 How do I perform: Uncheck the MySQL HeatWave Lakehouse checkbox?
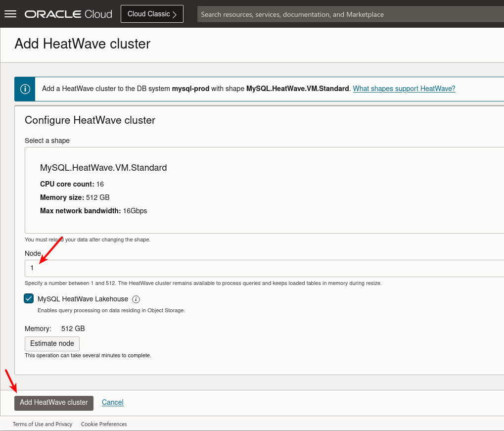click(29, 298)
